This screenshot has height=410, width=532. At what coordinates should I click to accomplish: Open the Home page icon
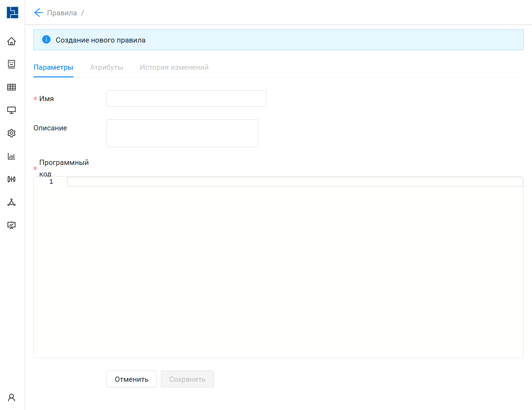[x=11, y=41]
